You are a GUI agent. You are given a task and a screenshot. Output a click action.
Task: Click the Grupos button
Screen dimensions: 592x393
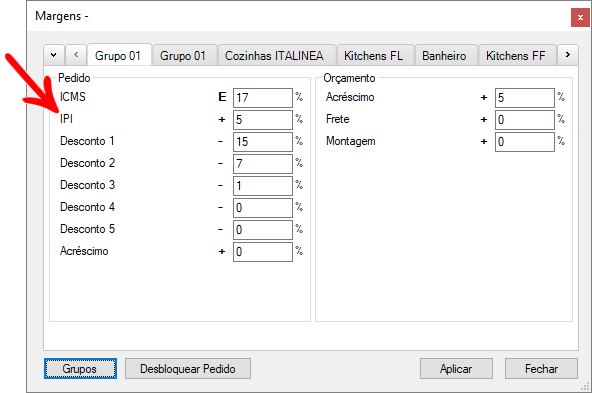point(80,368)
